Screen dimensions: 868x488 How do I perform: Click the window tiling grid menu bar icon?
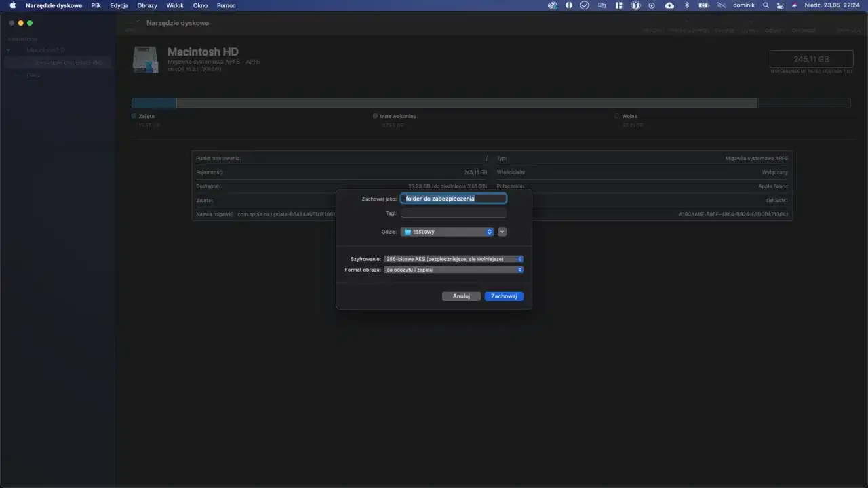(618, 5)
